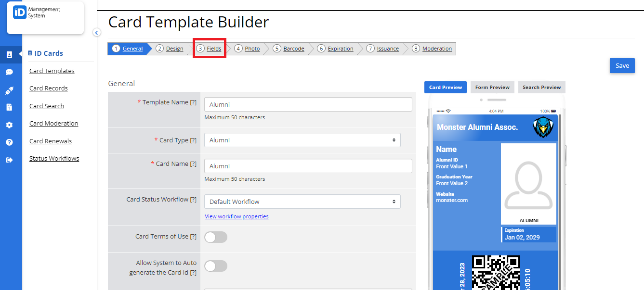Go to the Barcode step tab

pyautogui.click(x=289, y=49)
